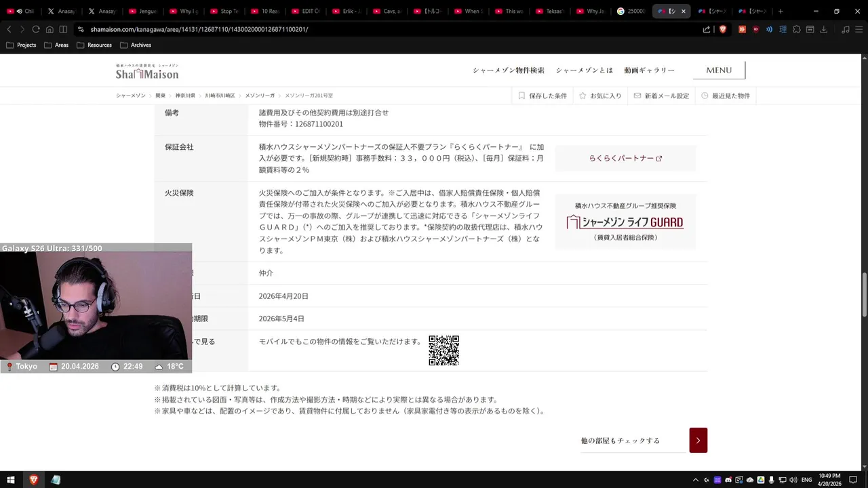Click the blue sound-wave extension icon

click(769, 29)
